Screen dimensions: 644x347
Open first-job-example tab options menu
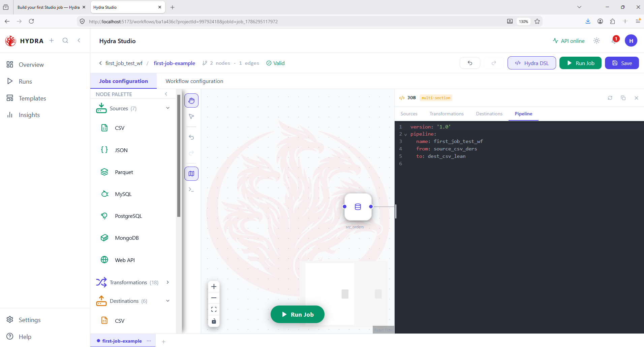point(149,341)
